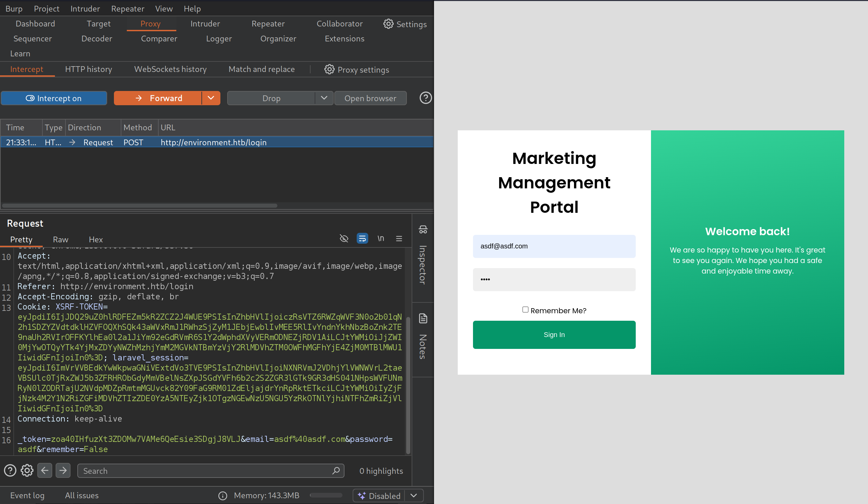Open the AI Disabled dropdown chevron
The height and width of the screenshot is (504, 868).
pos(414,496)
